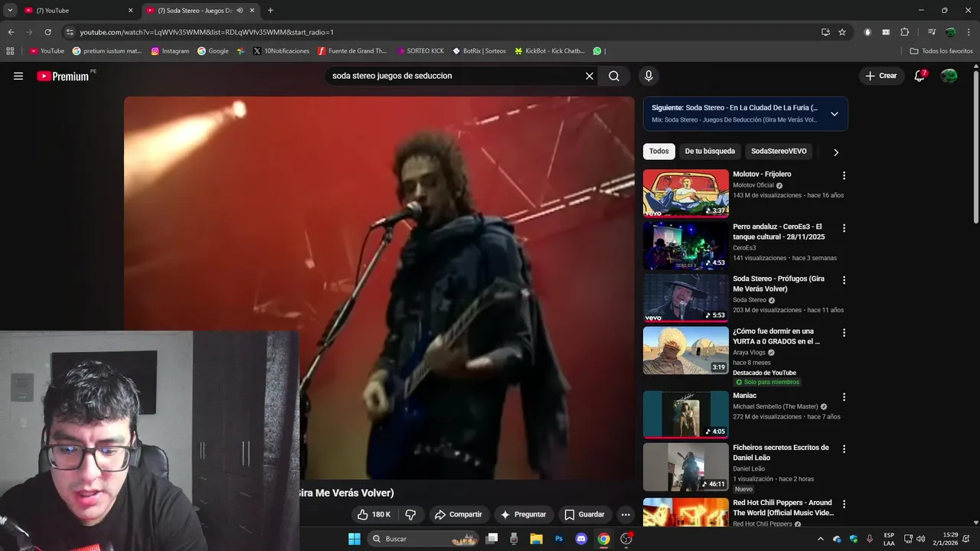
Task: Click the 'Compartir' button
Action: pyautogui.click(x=458, y=514)
